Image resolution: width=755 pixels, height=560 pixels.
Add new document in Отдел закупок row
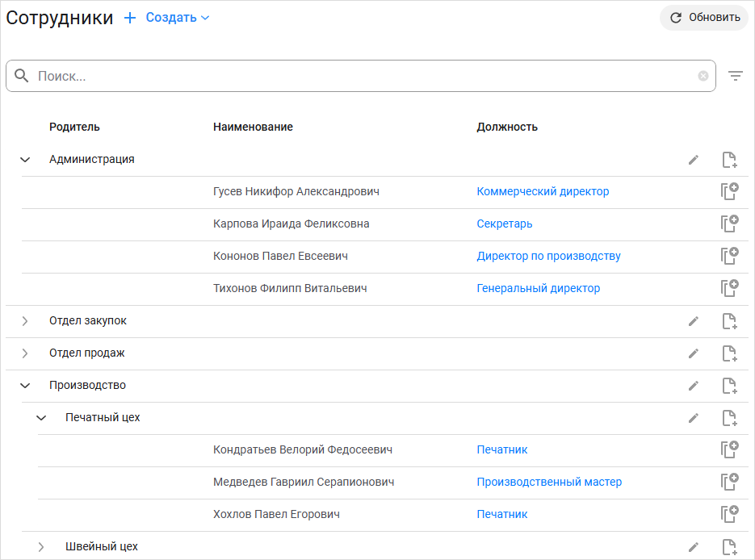pos(729,321)
